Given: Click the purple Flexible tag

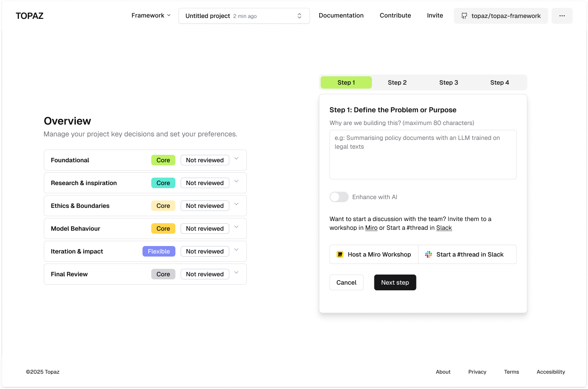Looking at the screenshot, I should click(159, 251).
